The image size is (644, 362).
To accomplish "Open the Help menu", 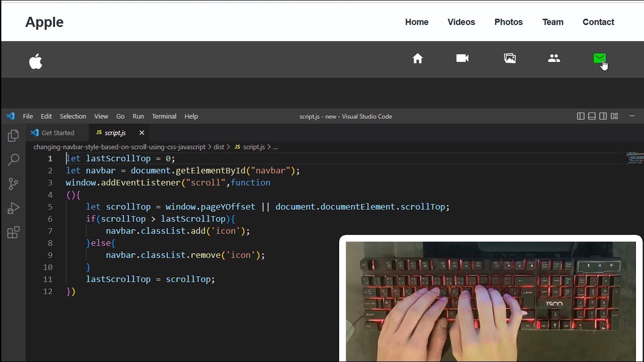I will click(191, 116).
